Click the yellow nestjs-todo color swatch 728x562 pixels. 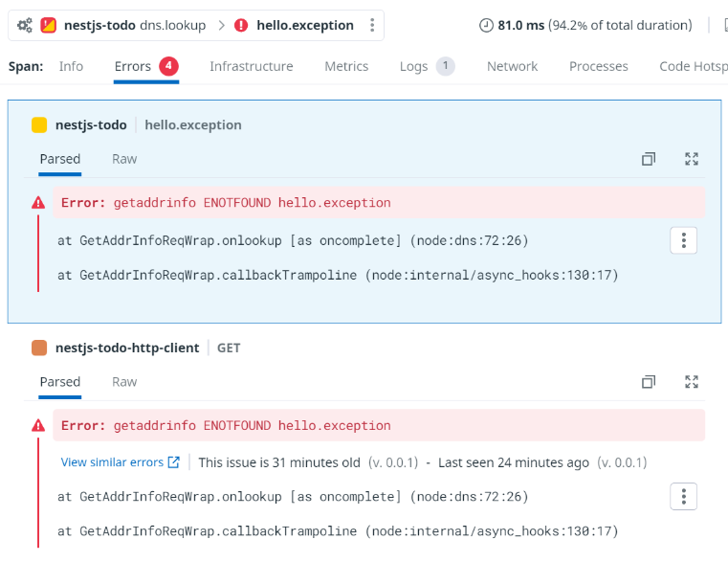pyautogui.click(x=39, y=125)
